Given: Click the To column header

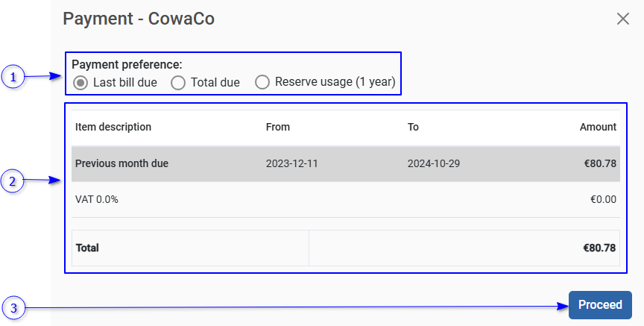Looking at the screenshot, I should tap(413, 127).
